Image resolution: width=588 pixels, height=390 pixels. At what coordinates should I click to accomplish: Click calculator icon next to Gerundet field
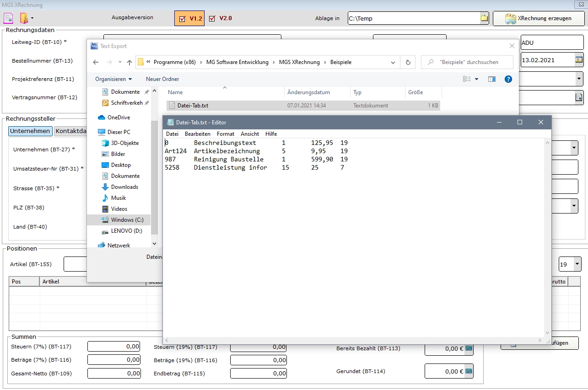point(469,371)
